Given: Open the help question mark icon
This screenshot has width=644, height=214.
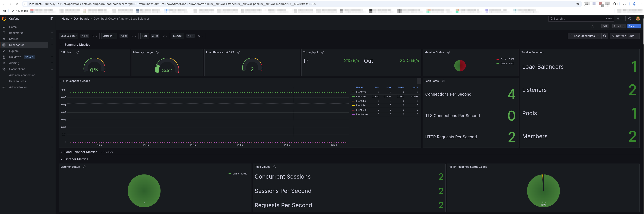Looking at the screenshot, I should coord(630,19).
